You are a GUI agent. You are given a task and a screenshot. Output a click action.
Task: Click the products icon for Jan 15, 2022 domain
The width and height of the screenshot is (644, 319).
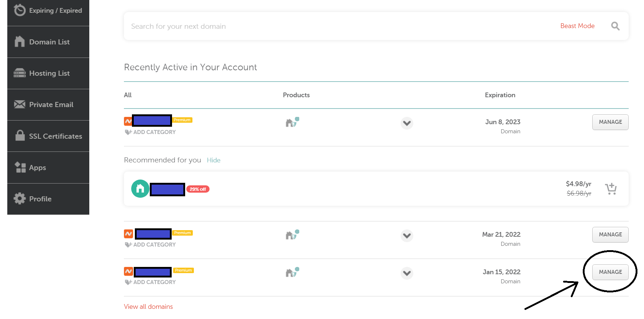(x=292, y=272)
